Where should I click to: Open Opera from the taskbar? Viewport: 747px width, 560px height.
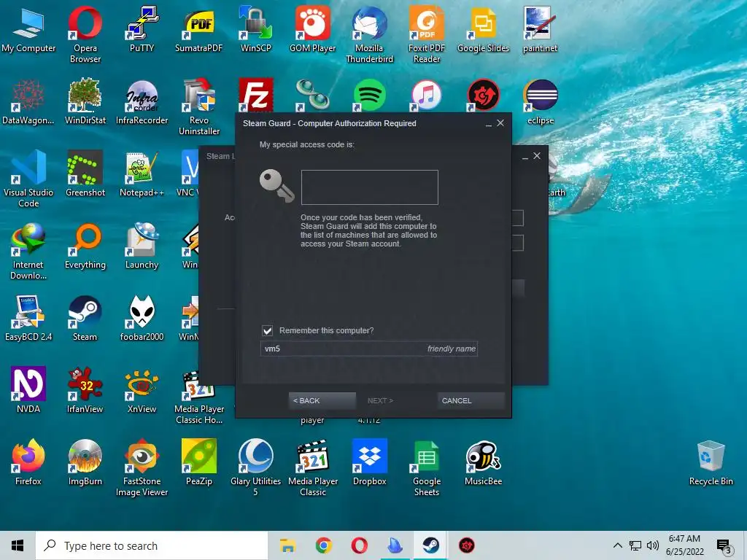click(x=359, y=545)
